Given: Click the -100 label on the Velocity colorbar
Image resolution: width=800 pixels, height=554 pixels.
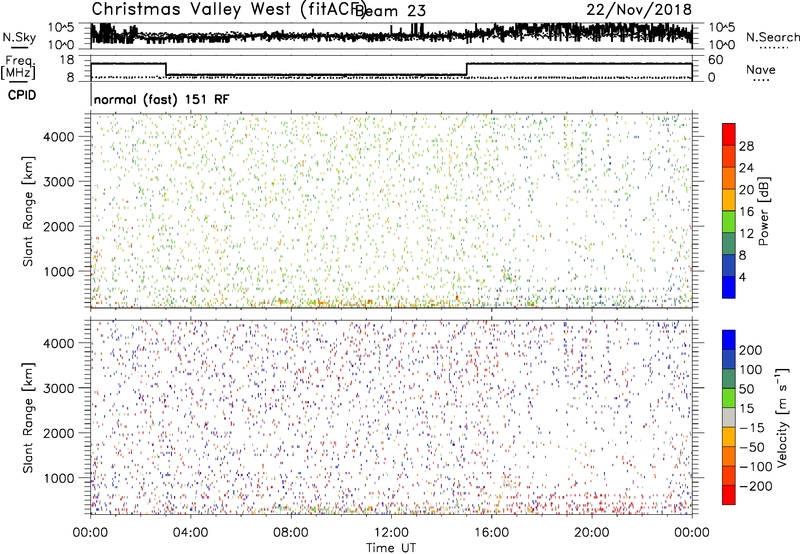Looking at the screenshot, I should click(x=755, y=467).
